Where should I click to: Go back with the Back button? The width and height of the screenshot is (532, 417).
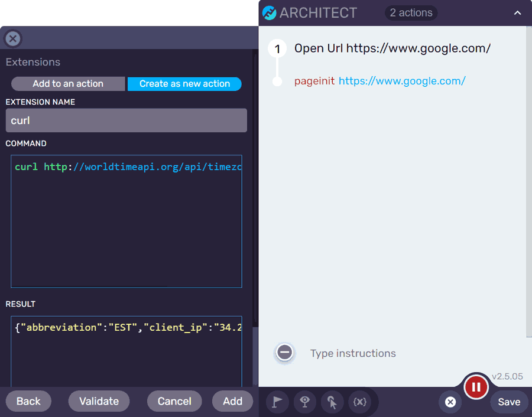click(28, 402)
